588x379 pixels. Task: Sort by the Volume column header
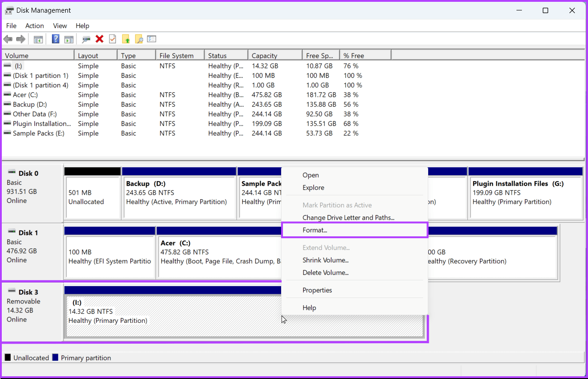click(38, 56)
